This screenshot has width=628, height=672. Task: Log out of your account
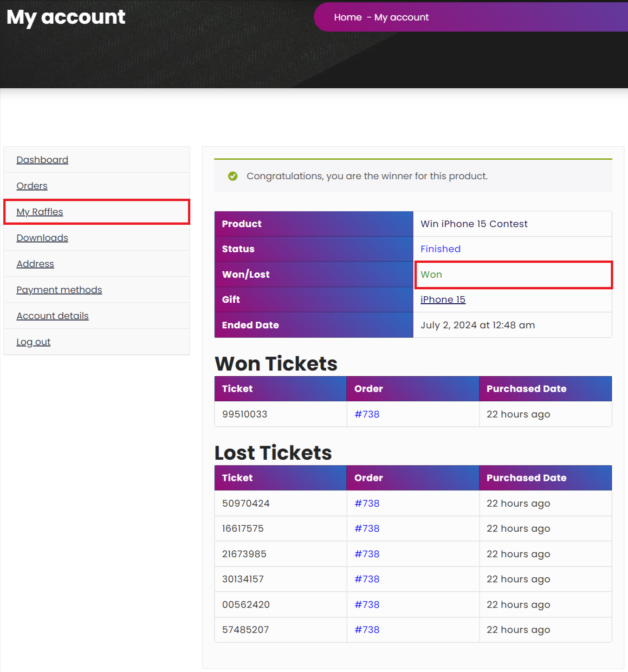(33, 341)
